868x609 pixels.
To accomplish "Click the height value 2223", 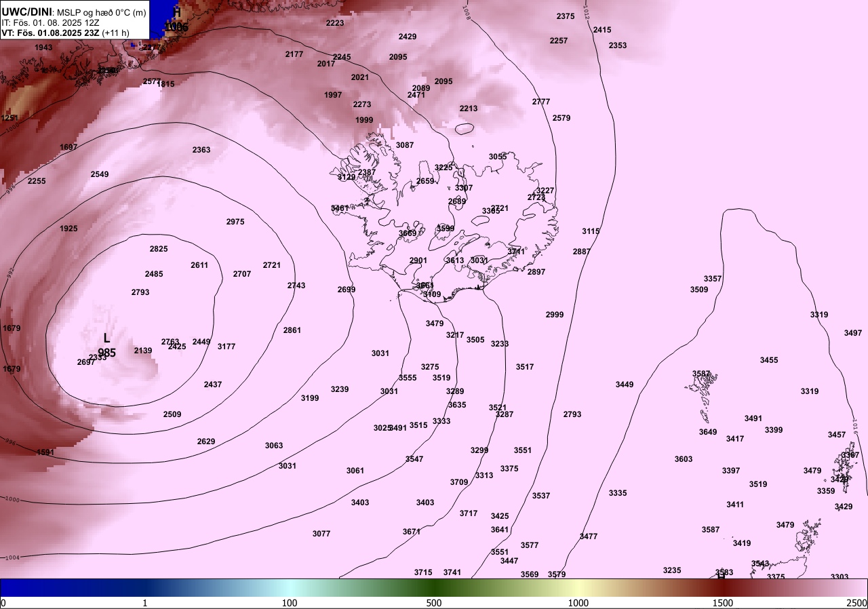I will click(x=335, y=23).
